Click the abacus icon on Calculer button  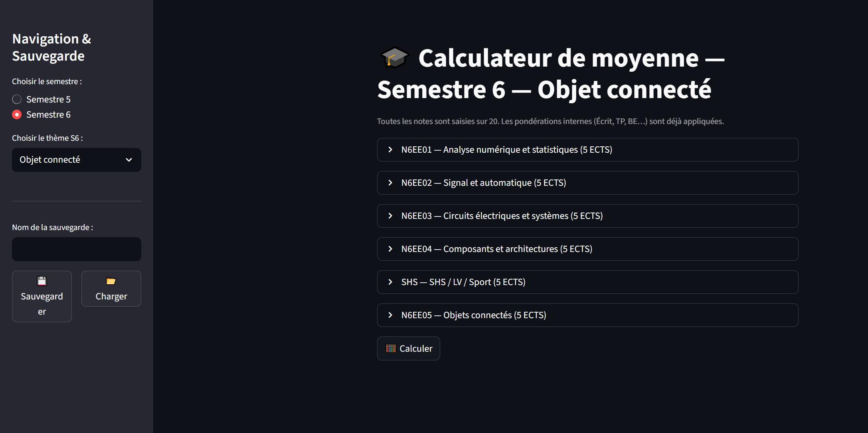(x=391, y=348)
